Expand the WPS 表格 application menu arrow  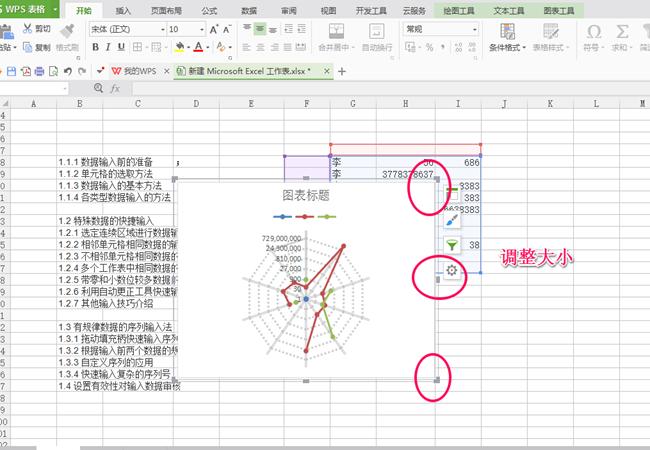tap(55, 9)
